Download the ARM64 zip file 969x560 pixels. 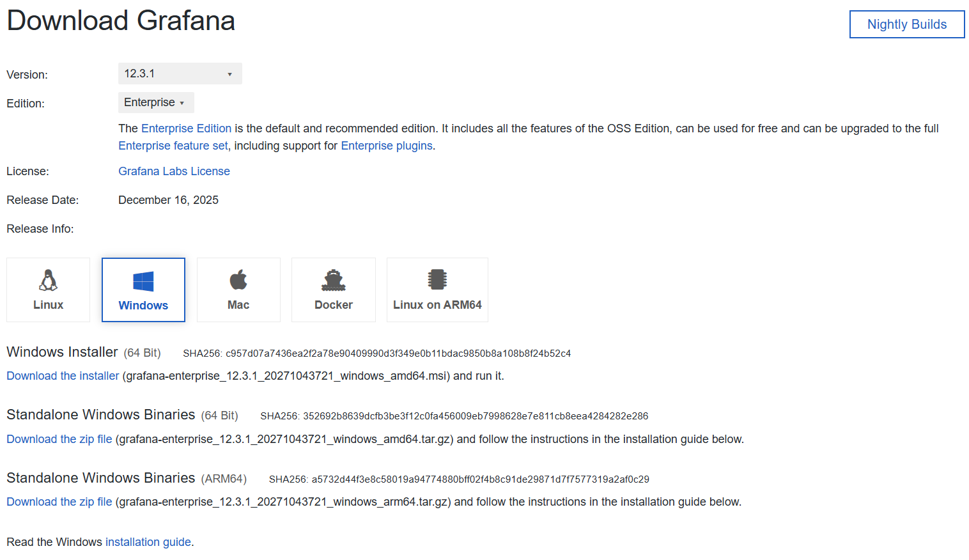pos(59,502)
